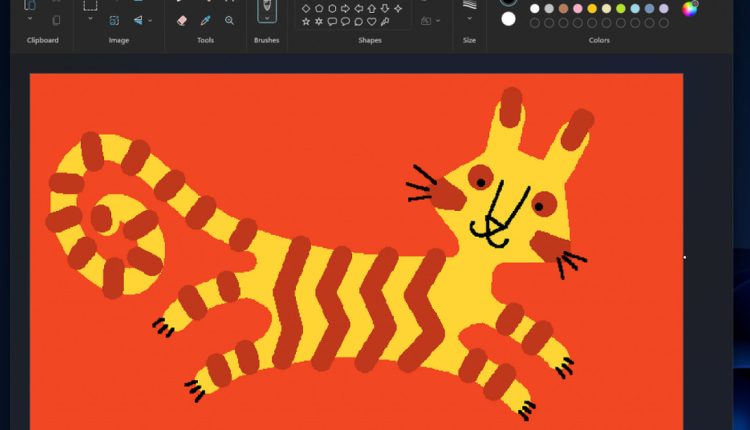The height and width of the screenshot is (430, 750).
Task: Pick the Rounded rectangular callout shape
Action: coord(332,22)
